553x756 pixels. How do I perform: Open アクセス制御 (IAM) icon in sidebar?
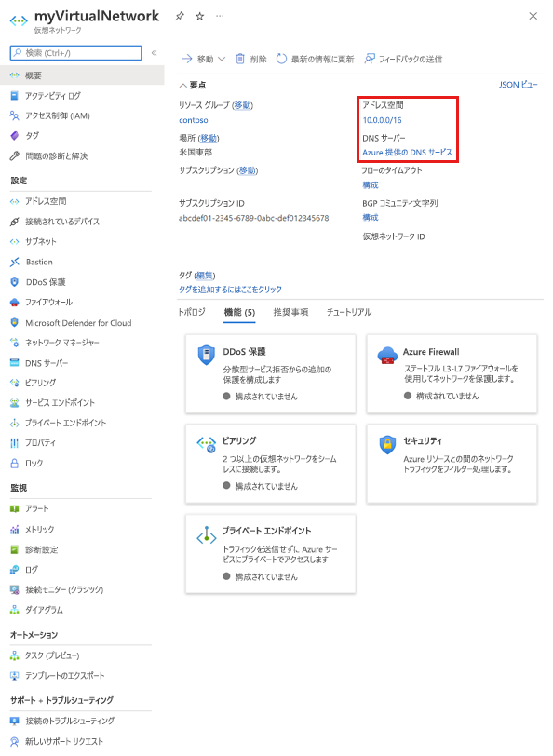(x=15, y=115)
